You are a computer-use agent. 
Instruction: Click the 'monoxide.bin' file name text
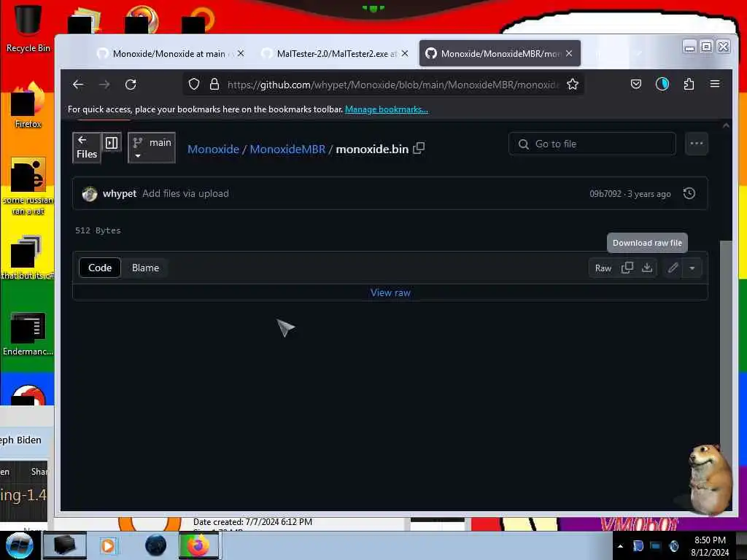(372, 149)
